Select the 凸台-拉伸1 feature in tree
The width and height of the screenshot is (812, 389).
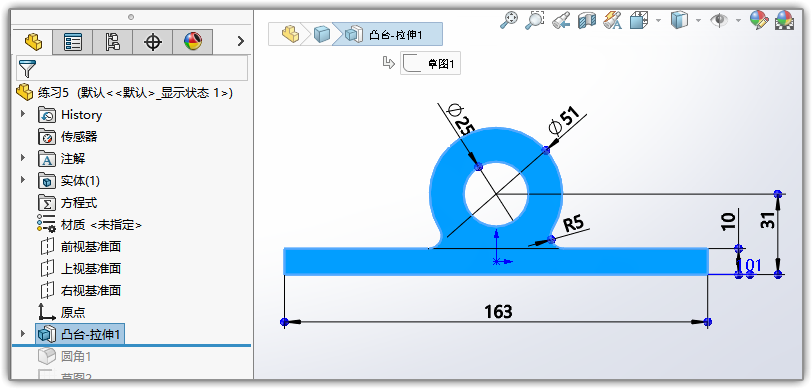pos(80,334)
